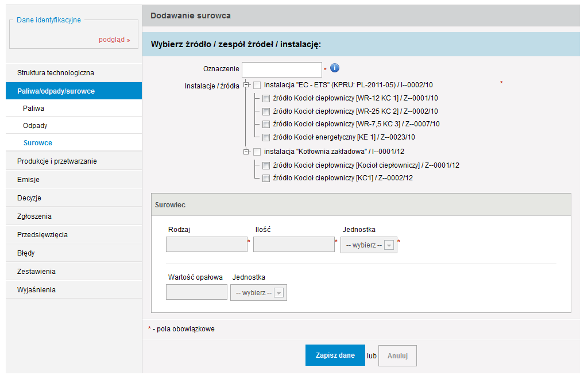
Task: Open Produkcje i przetwarzanie section
Action: 74,161
